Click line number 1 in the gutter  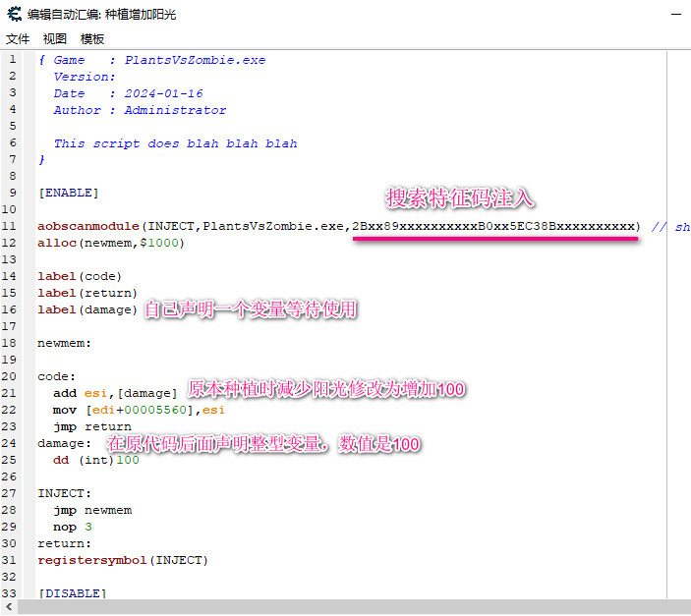click(x=13, y=60)
